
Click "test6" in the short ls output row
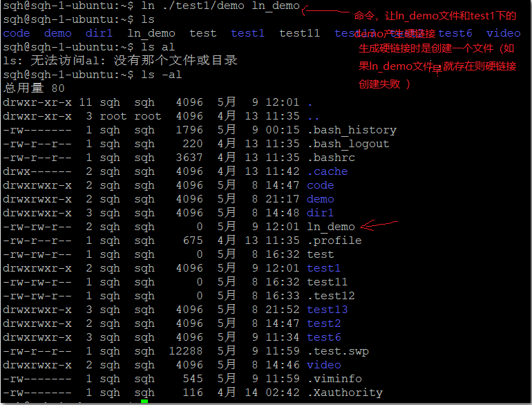pos(455,33)
